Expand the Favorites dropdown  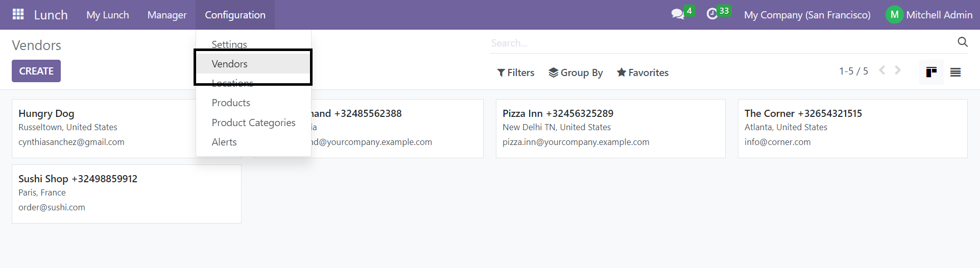click(x=642, y=73)
